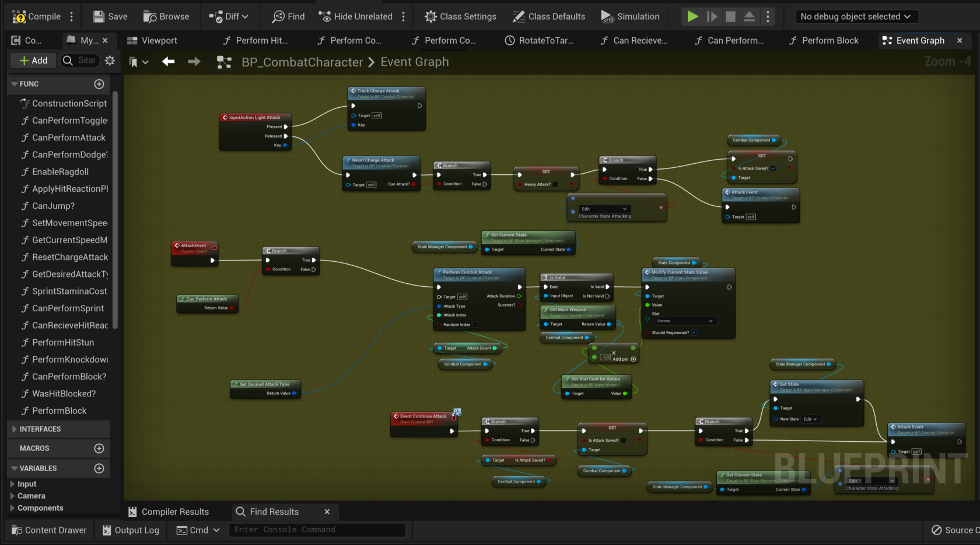Viewport: 980px width, 545px height.
Task: Add a new function with plus icon
Action: point(99,85)
